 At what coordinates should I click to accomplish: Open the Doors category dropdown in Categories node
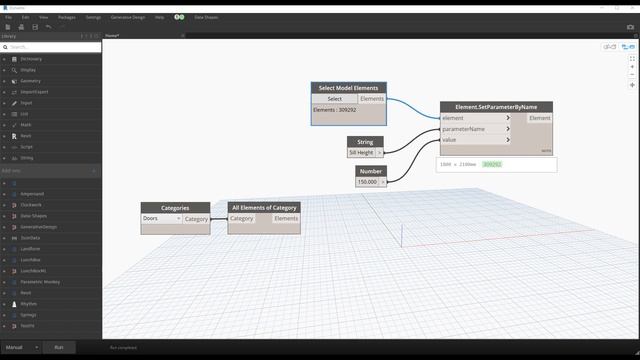pyautogui.click(x=162, y=219)
